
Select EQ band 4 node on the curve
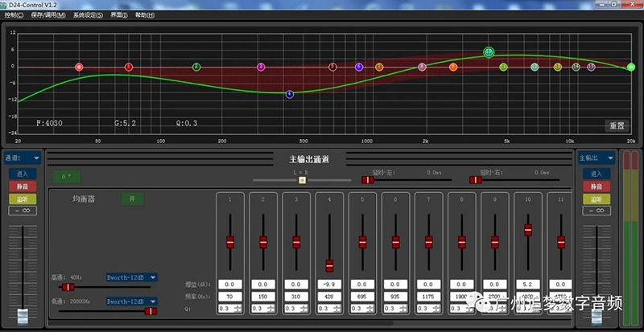[289, 94]
